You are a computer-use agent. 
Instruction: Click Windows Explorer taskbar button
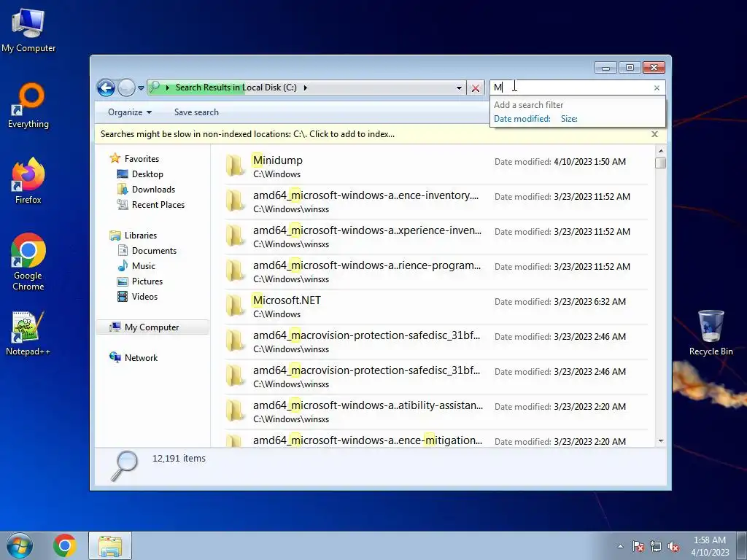click(x=110, y=545)
